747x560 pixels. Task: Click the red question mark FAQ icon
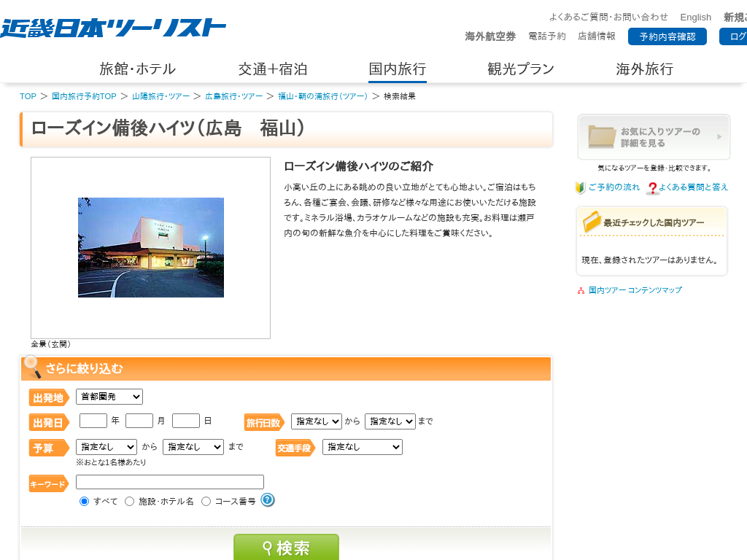point(652,188)
